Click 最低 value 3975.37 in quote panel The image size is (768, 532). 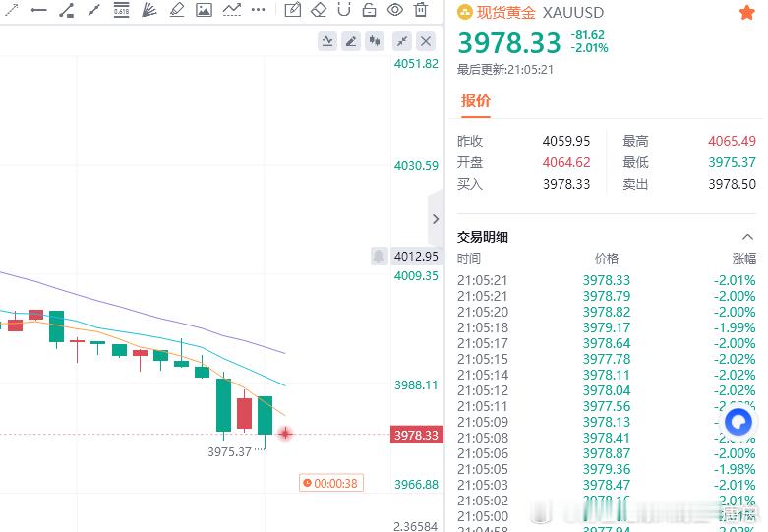pos(732,162)
